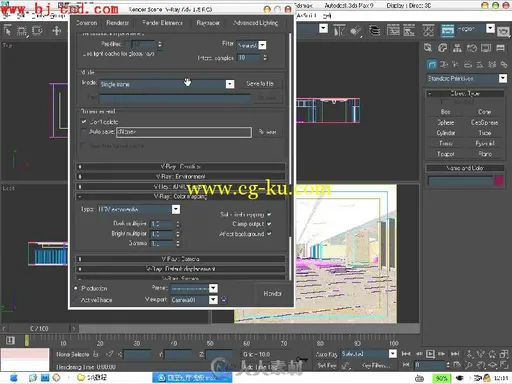Open the Mode dropdown showing Single frame
The width and height of the screenshot is (512, 384).
tap(166, 84)
